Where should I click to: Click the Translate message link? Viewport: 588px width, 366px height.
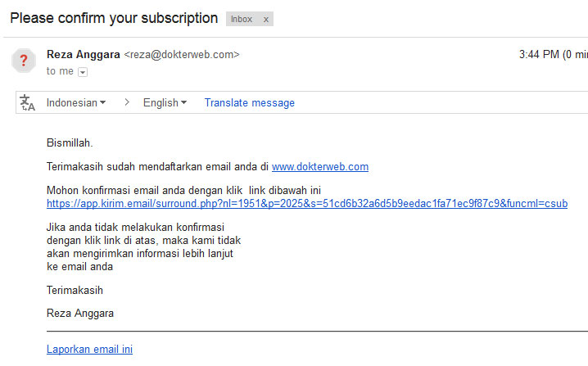point(249,103)
